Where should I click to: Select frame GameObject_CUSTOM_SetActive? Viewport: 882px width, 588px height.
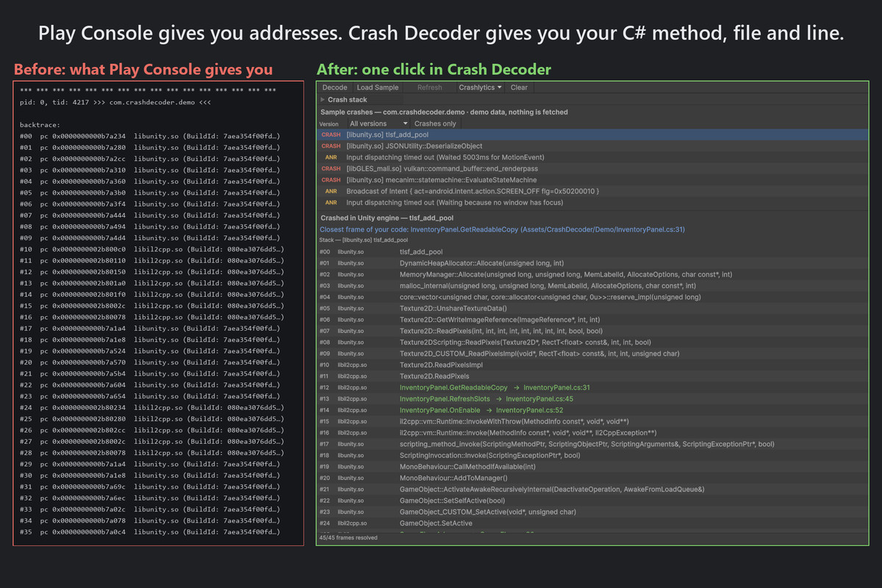click(x=593, y=512)
